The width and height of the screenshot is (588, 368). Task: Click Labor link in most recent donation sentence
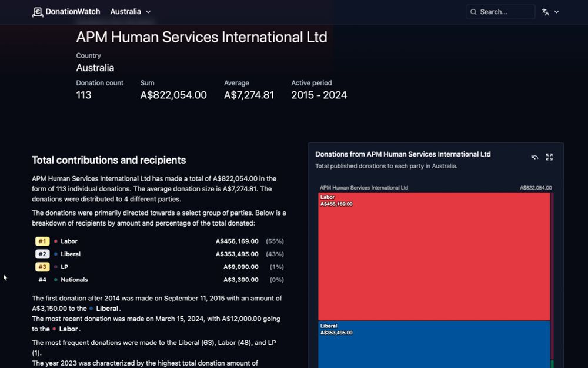(69, 329)
